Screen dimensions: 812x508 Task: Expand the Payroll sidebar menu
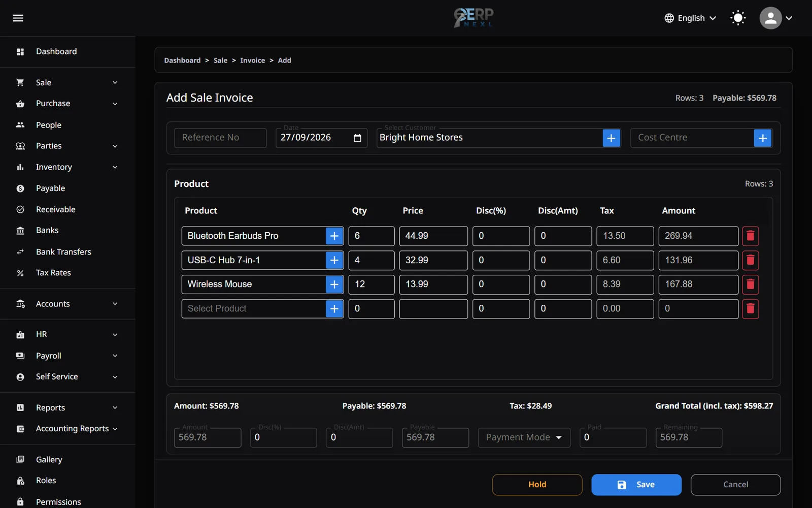(67, 356)
